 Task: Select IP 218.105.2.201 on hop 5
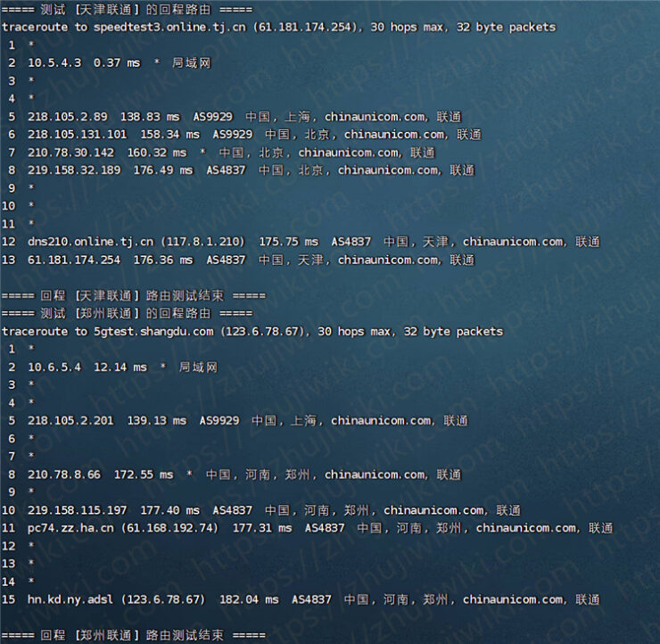point(70,421)
